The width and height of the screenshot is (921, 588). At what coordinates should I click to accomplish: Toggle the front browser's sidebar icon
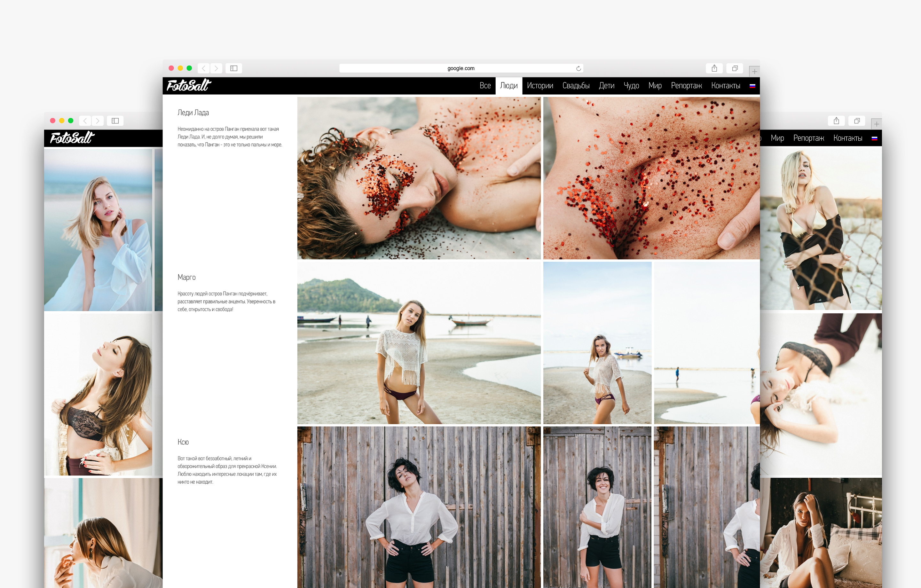tap(234, 68)
